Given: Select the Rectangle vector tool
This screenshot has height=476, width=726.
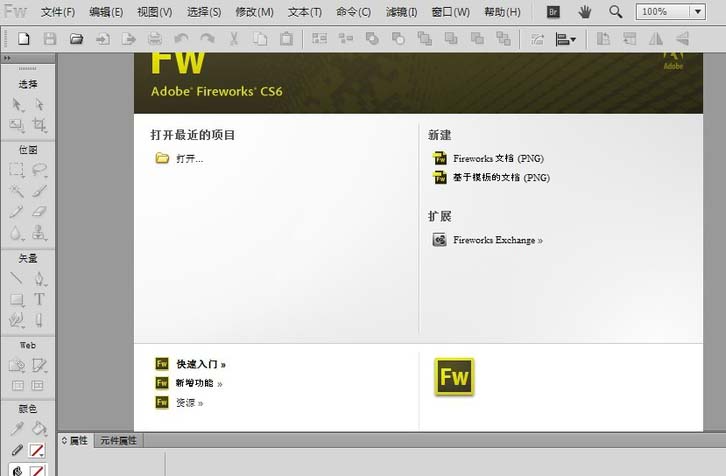Looking at the screenshot, I should (17, 300).
